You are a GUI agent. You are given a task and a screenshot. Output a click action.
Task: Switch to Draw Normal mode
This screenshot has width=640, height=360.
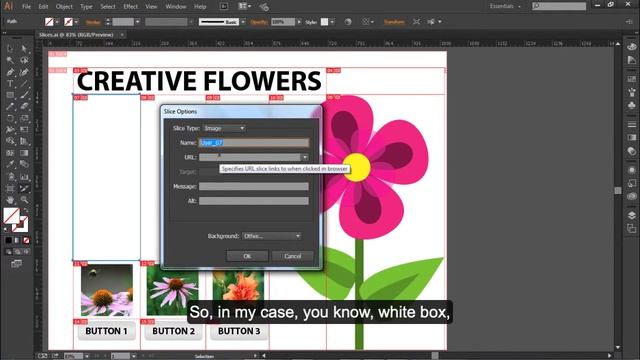click(9, 252)
